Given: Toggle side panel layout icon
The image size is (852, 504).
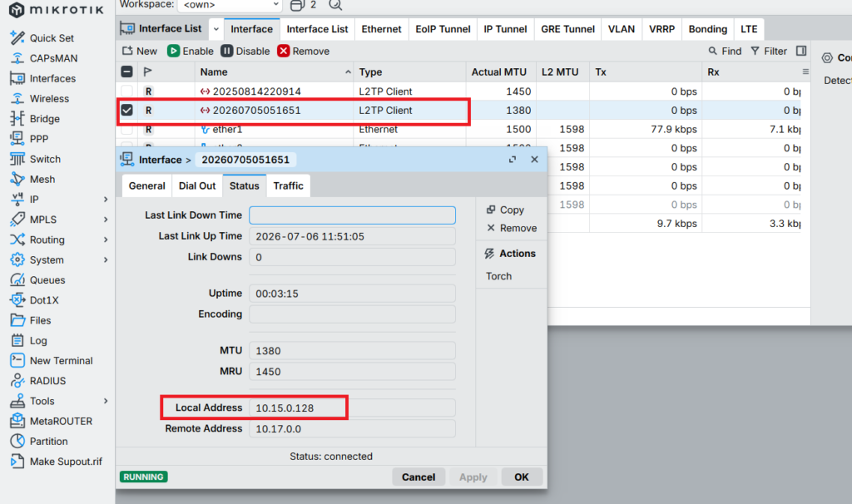Looking at the screenshot, I should click(801, 51).
